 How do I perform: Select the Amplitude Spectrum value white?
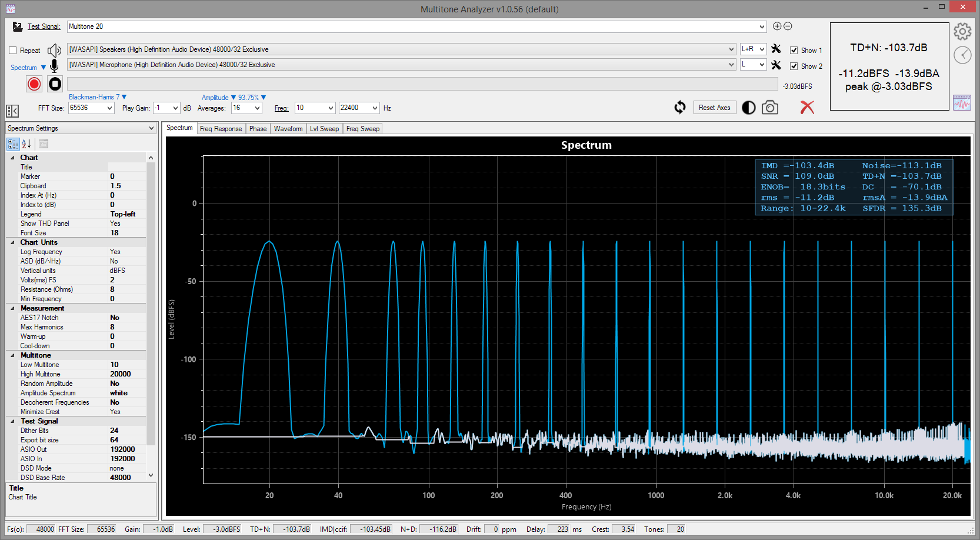[x=127, y=393]
